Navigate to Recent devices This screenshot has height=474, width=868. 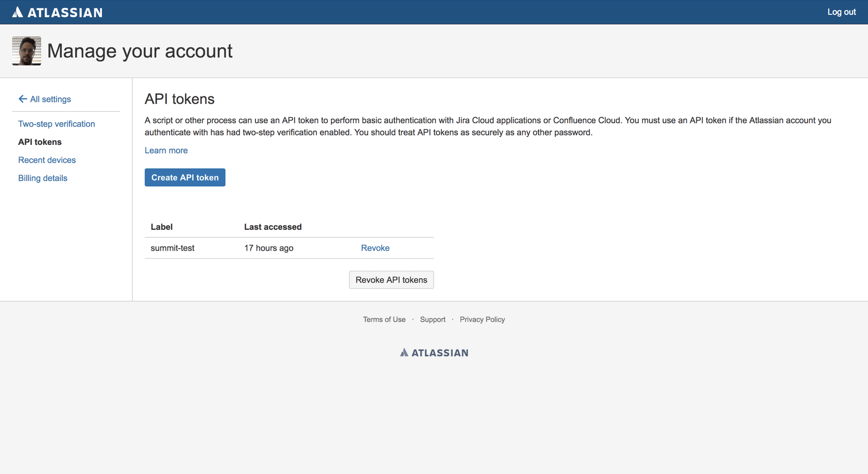(x=47, y=160)
